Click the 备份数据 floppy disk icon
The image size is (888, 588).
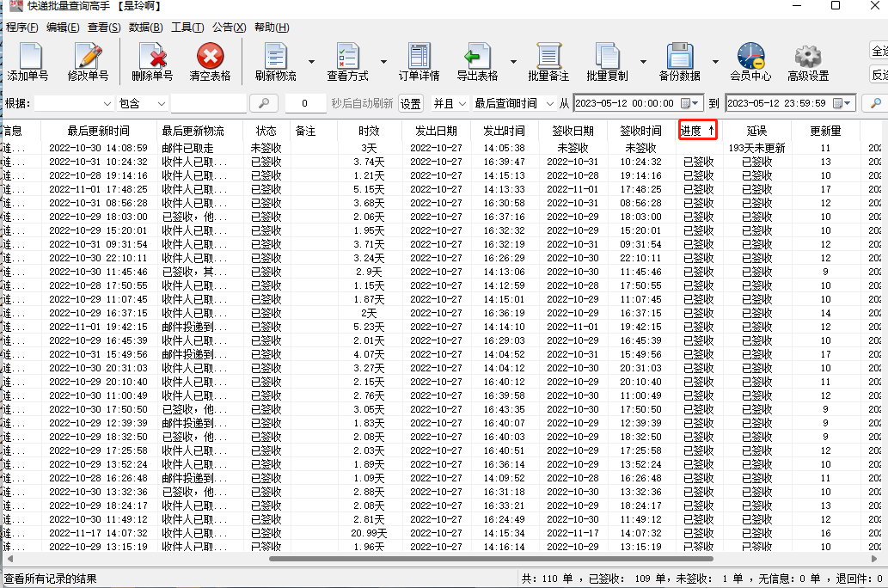click(x=680, y=57)
